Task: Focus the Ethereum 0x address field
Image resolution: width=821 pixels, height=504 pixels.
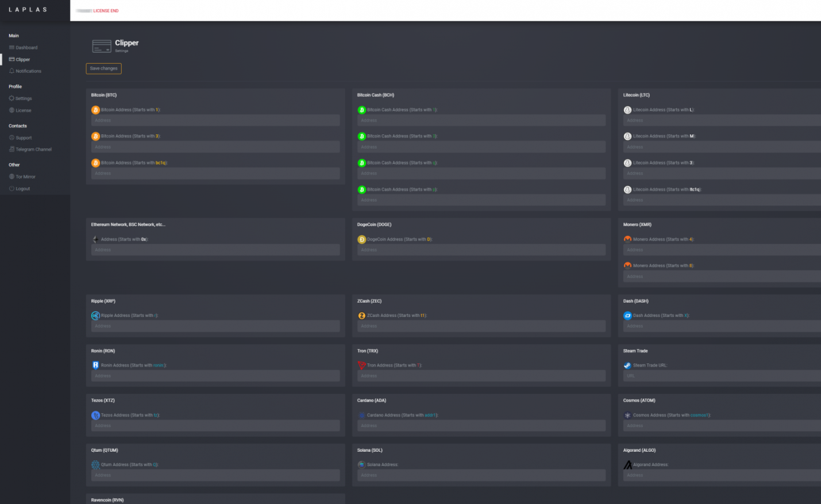Action: tap(215, 250)
